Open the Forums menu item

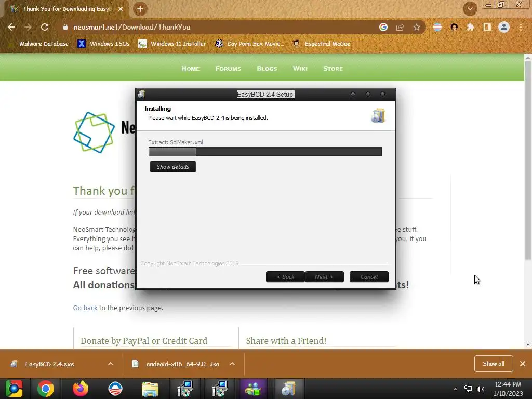click(x=229, y=69)
